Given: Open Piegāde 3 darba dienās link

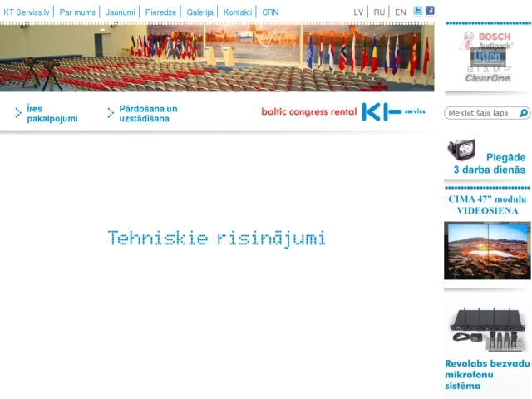Looking at the screenshot, I should tap(489, 164).
